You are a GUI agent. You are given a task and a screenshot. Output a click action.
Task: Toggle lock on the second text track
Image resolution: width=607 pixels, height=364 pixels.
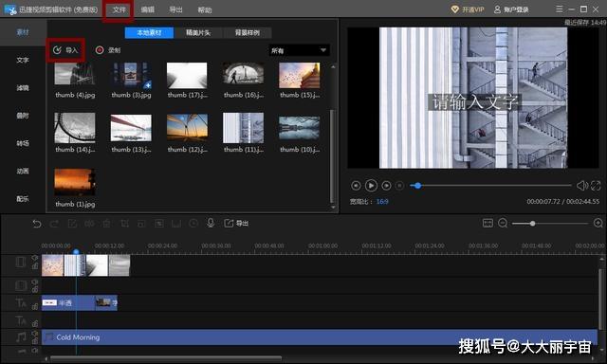(35, 324)
